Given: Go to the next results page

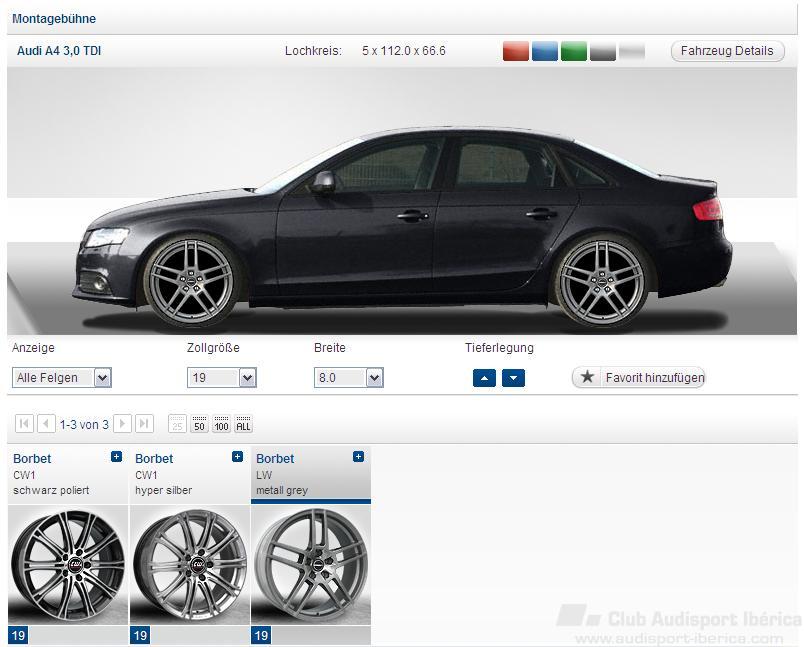Looking at the screenshot, I should pyautogui.click(x=122, y=424).
